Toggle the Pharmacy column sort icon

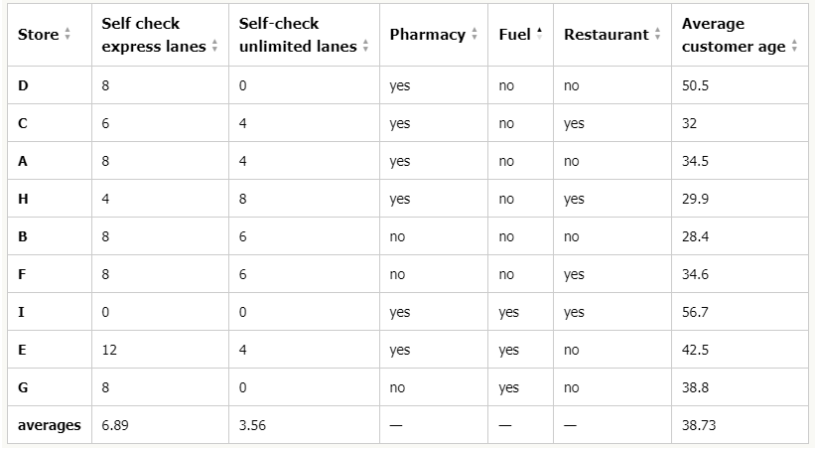tap(474, 34)
